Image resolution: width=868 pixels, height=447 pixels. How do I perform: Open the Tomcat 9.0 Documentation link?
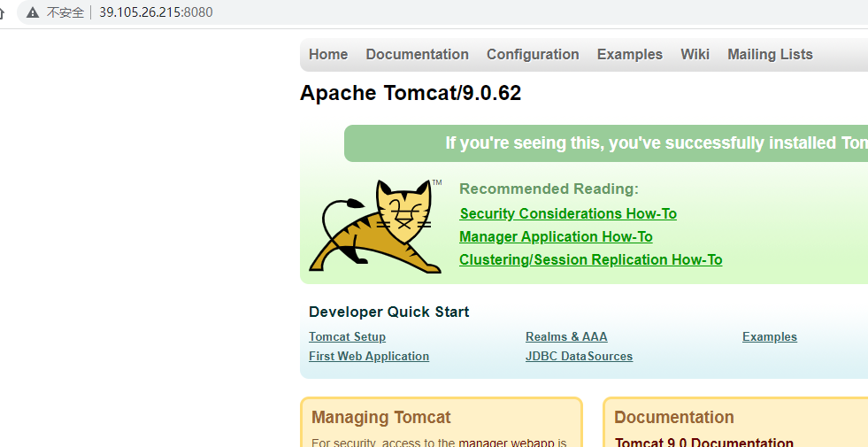click(703, 442)
